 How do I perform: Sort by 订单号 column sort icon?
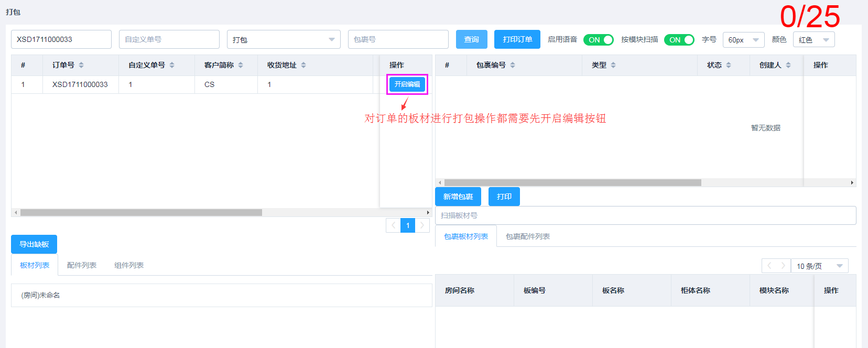tap(81, 65)
